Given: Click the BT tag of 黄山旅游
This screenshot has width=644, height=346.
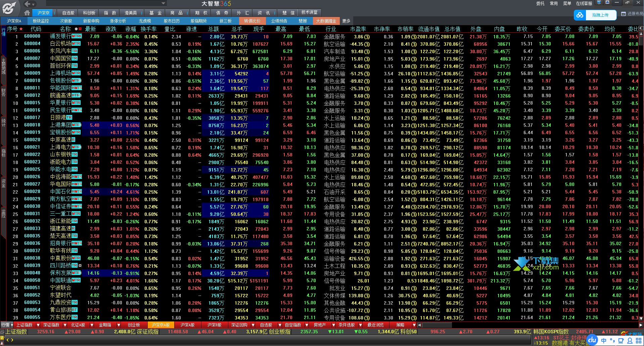Looking at the screenshot, I should [x=75, y=310].
